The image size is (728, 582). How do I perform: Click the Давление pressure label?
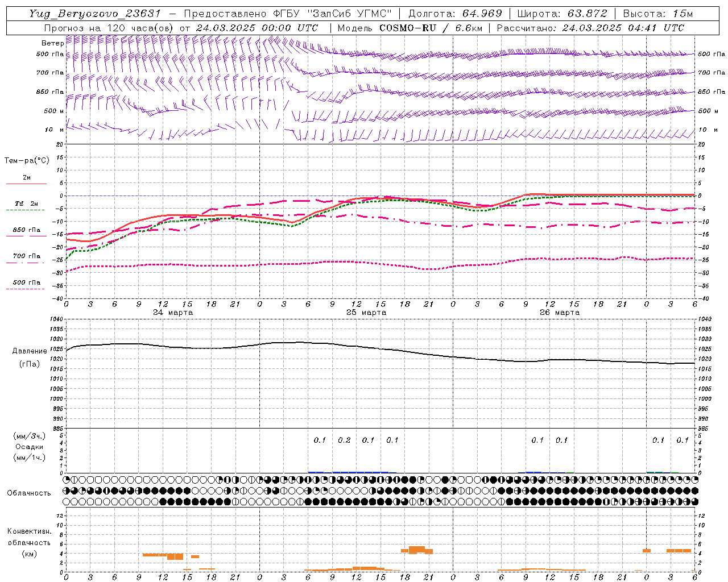[x=30, y=351]
